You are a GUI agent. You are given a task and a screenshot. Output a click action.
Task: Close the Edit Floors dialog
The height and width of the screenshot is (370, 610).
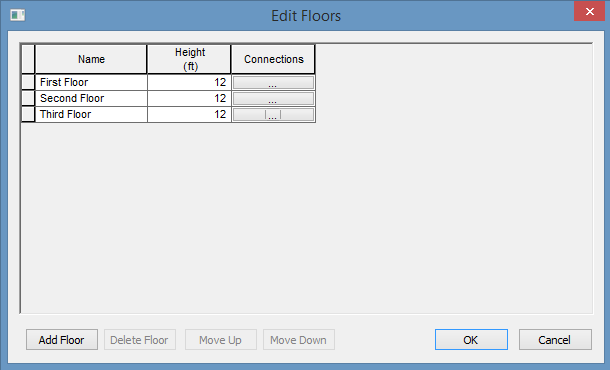point(589,11)
